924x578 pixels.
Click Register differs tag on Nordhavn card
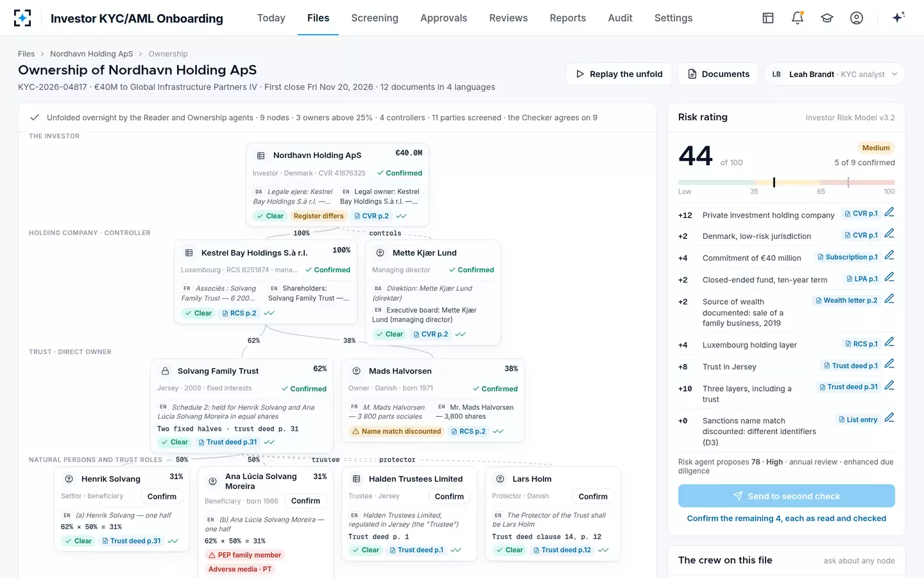click(319, 216)
